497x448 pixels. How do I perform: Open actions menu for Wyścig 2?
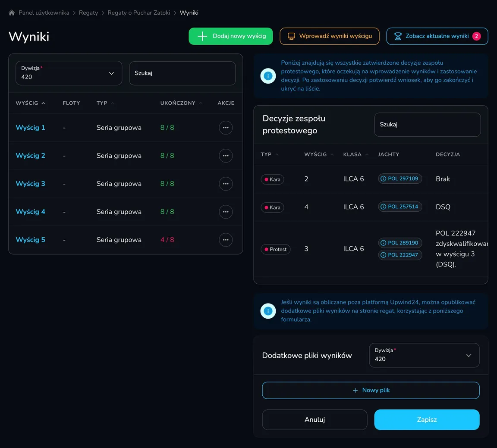coord(226,156)
